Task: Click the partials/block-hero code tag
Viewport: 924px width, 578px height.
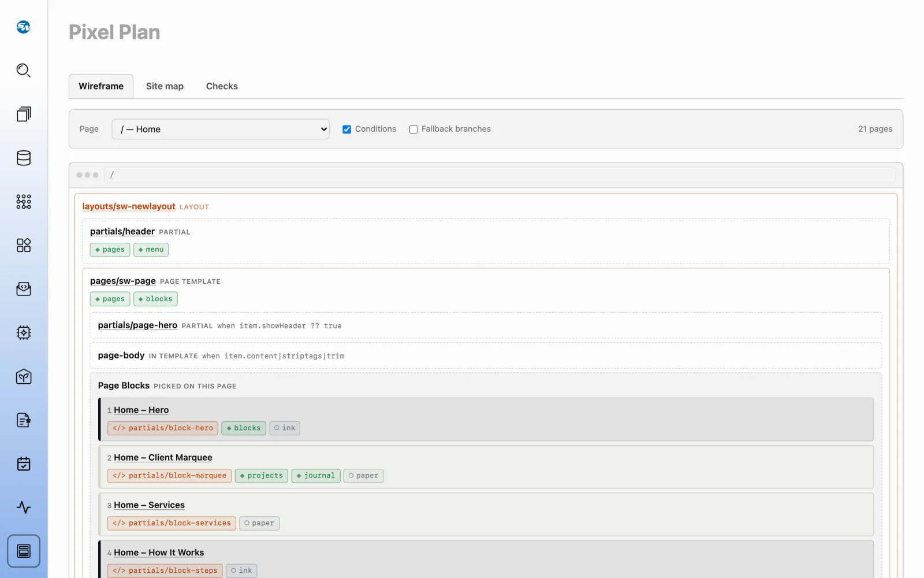Action: tap(163, 428)
